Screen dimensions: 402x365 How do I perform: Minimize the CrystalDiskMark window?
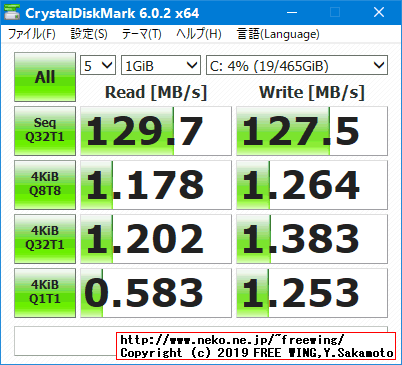tap(292, 12)
